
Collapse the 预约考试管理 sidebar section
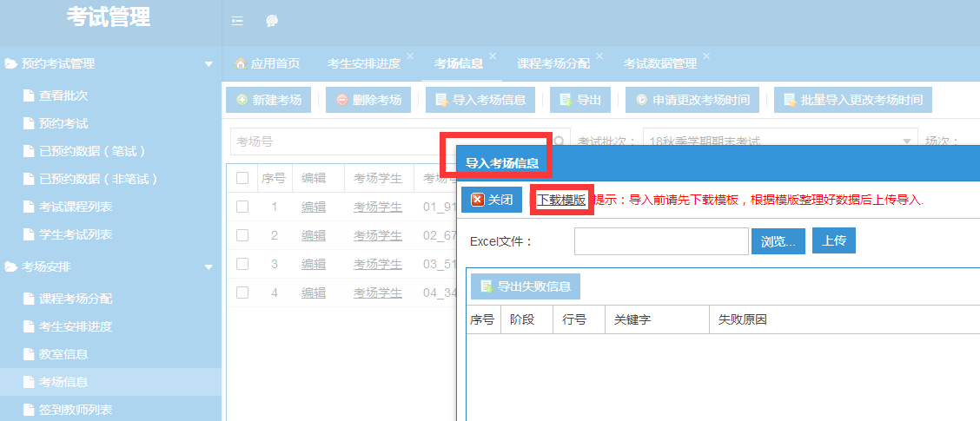click(x=208, y=64)
